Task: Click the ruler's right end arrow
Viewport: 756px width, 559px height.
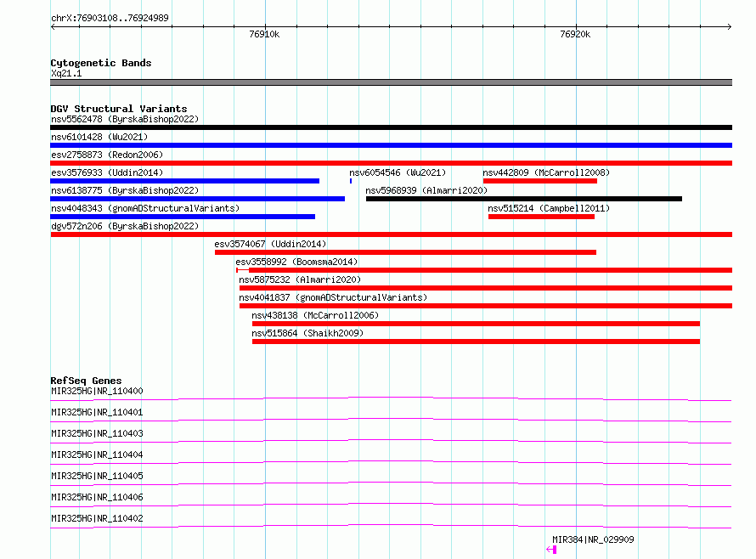Action: pyautogui.click(x=730, y=26)
